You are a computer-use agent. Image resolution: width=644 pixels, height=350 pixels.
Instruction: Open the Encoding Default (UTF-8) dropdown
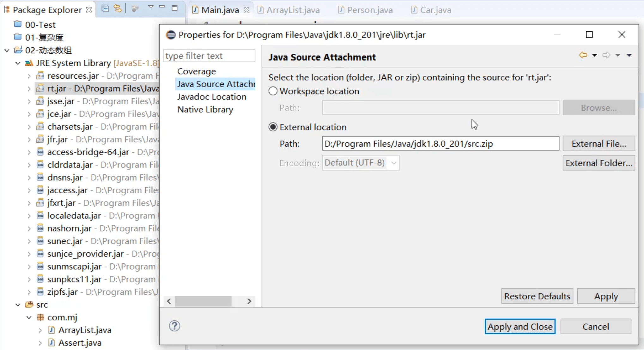(x=361, y=163)
